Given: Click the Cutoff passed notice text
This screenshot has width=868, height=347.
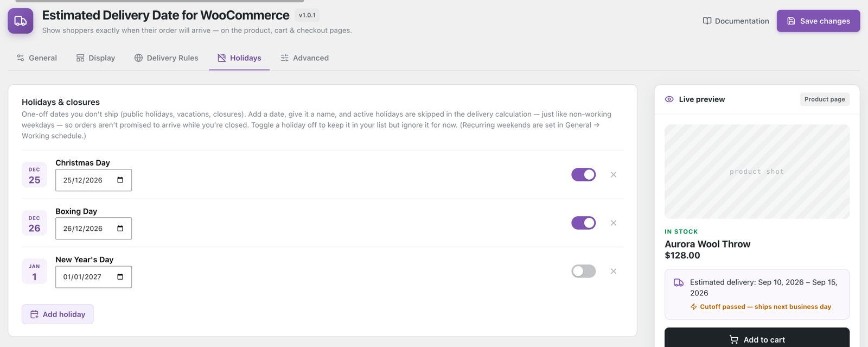Looking at the screenshot, I should tap(765, 307).
